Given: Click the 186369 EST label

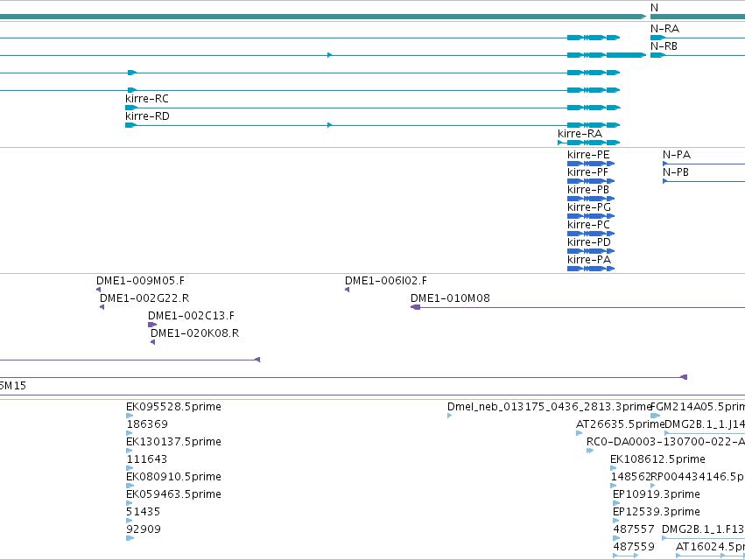Looking at the screenshot, I should (x=147, y=424).
